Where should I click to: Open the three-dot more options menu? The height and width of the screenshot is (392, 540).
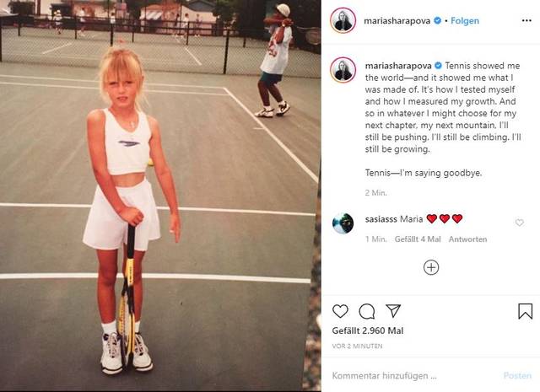coord(526,20)
